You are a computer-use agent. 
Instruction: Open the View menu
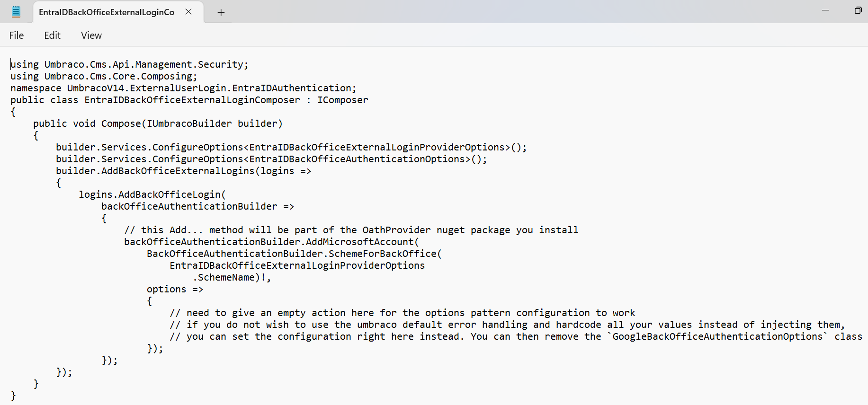coord(91,35)
